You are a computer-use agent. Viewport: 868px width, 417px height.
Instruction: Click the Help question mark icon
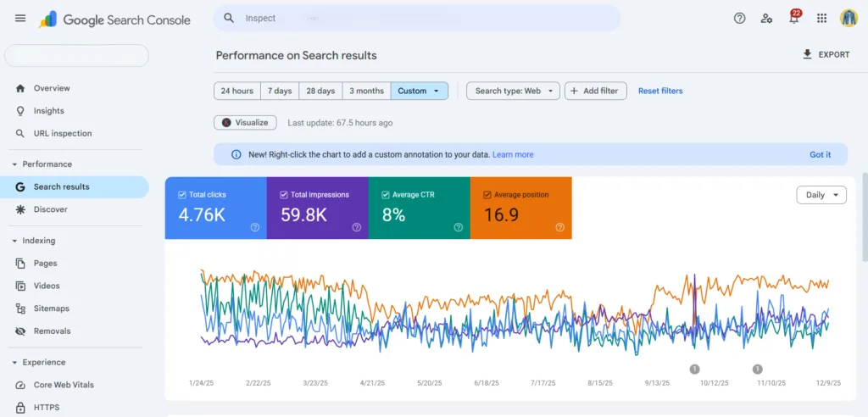pyautogui.click(x=739, y=19)
